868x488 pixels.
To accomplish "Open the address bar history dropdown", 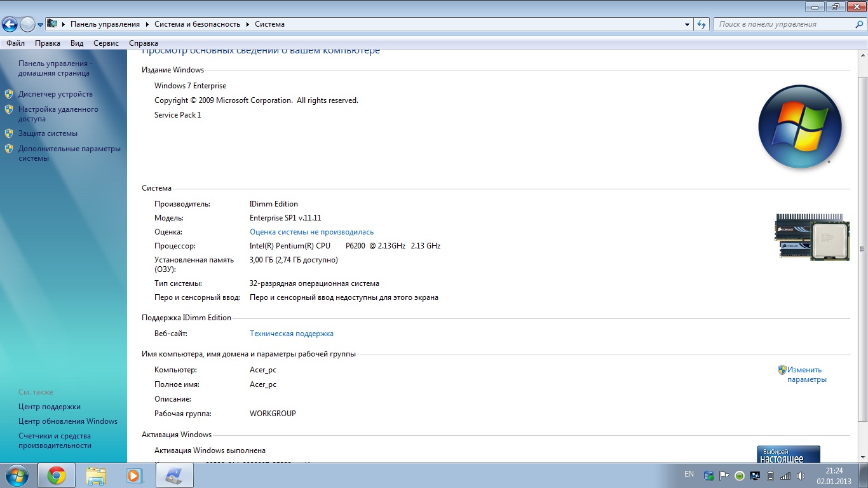I will [687, 24].
